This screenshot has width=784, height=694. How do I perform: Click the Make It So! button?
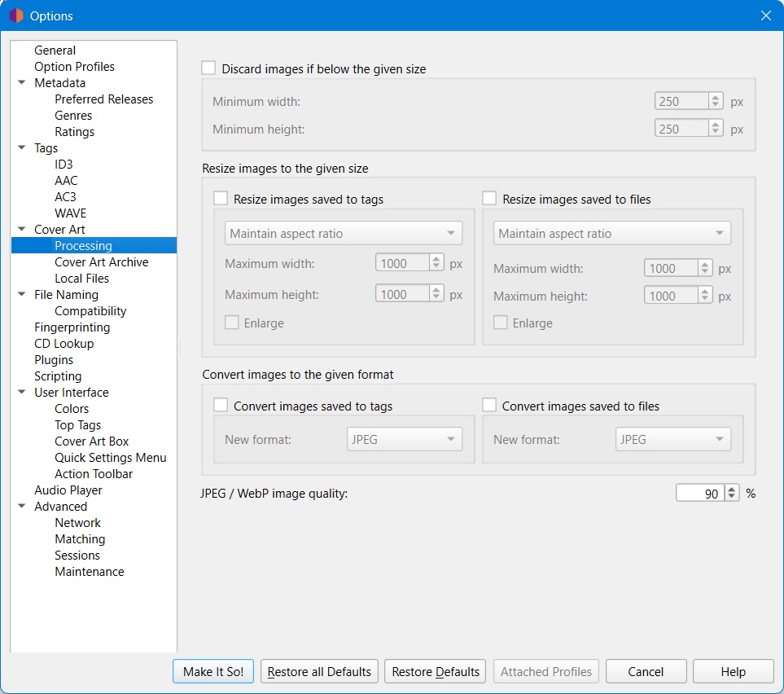click(213, 671)
